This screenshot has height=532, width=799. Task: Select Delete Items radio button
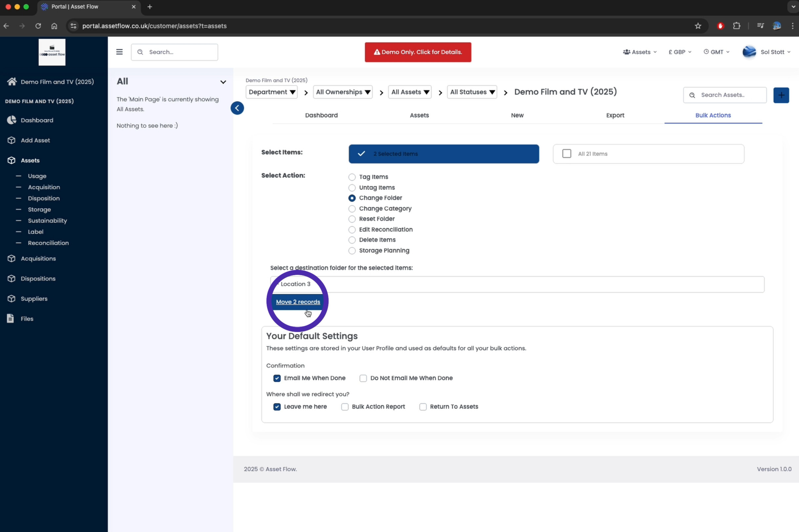pos(352,240)
